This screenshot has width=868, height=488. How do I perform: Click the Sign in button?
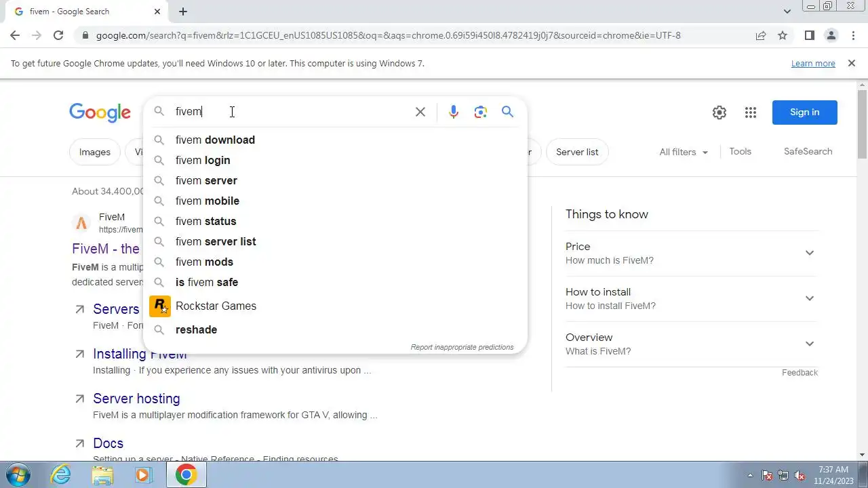click(804, 113)
